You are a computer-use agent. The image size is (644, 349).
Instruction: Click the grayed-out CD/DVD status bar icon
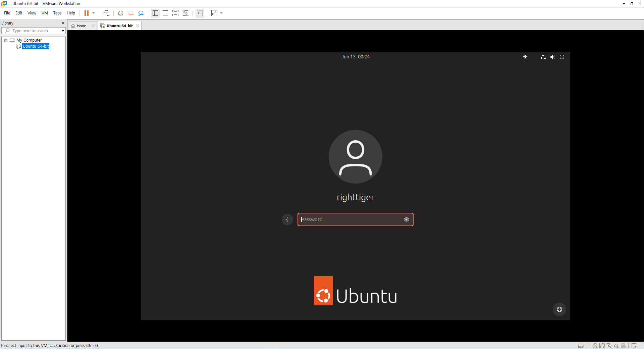click(588, 346)
